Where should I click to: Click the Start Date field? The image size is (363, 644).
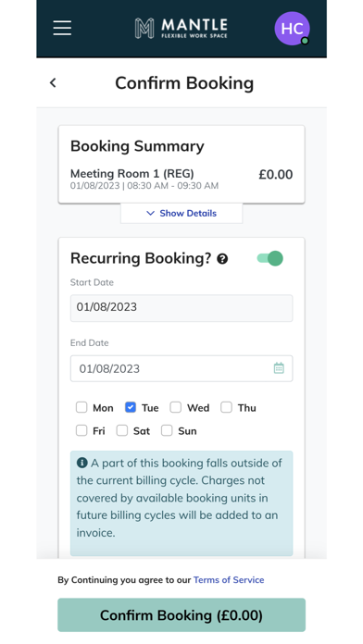tap(181, 307)
